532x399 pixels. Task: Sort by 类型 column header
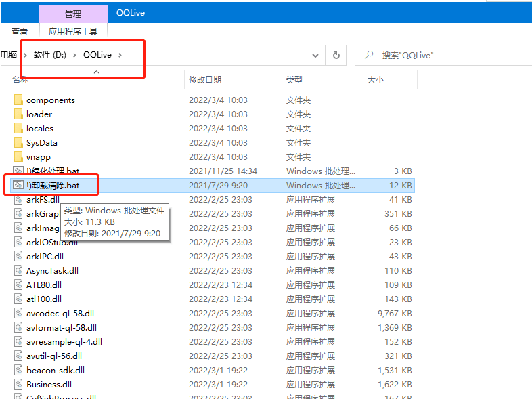pos(294,80)
